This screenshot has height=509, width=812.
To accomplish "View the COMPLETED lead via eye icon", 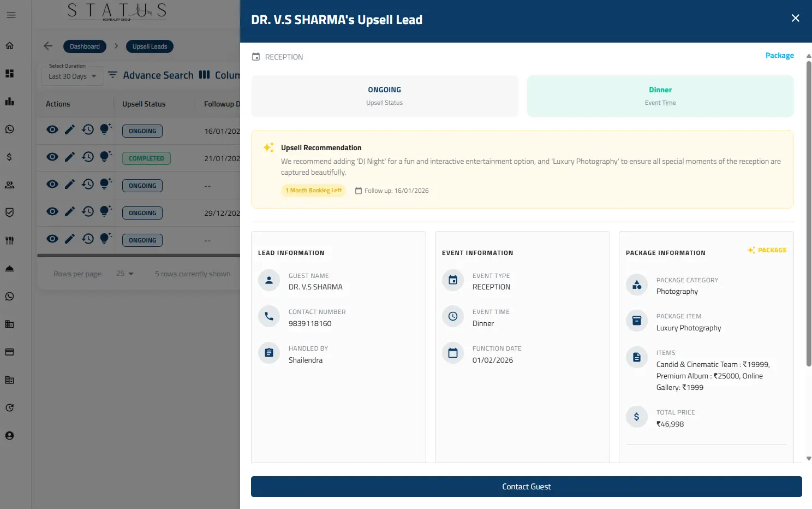I will [x=52, y=157].
